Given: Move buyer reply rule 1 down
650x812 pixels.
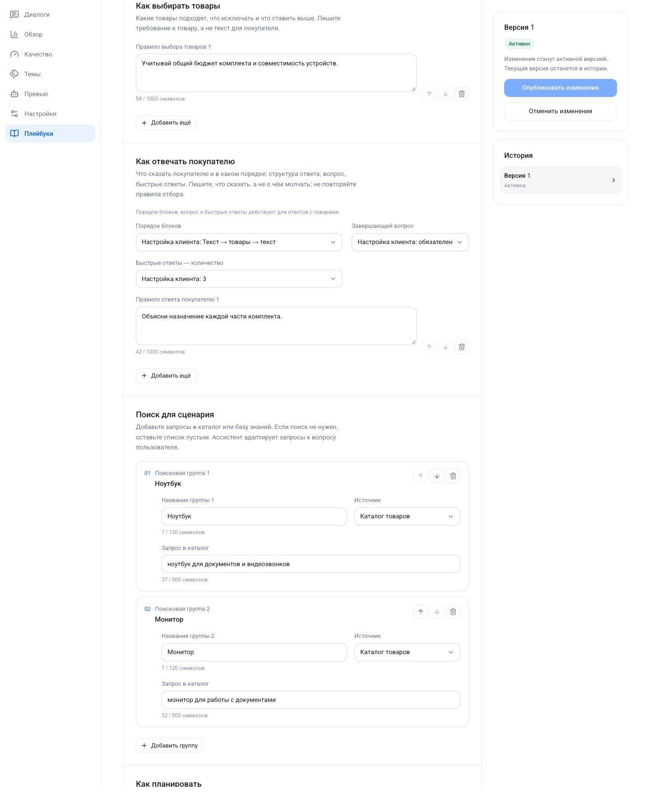Looking at the screenshot, I should [446, 347].
